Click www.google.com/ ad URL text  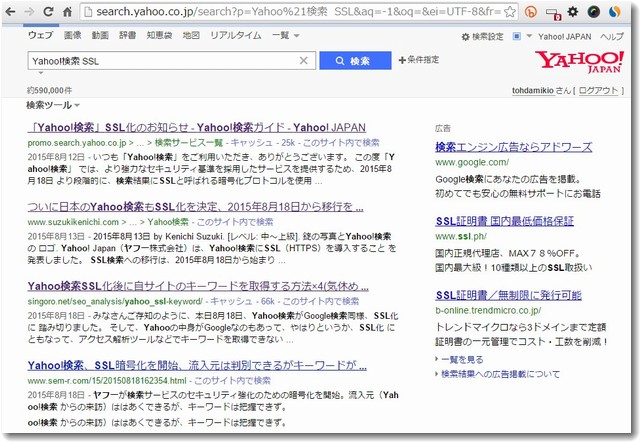[x=472, y=162]
